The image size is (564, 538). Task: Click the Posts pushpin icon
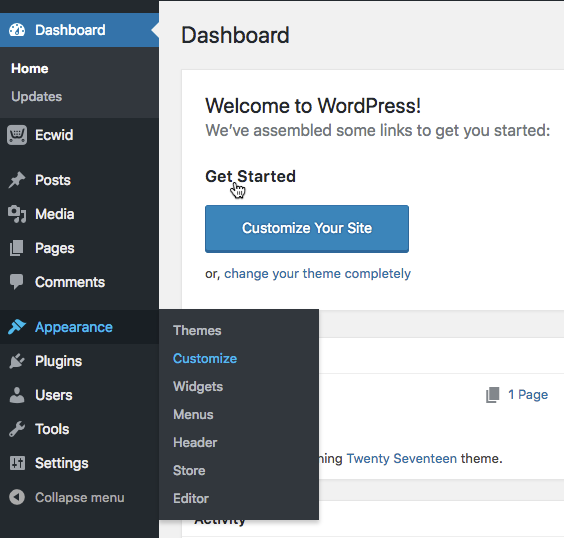(17, 180)
